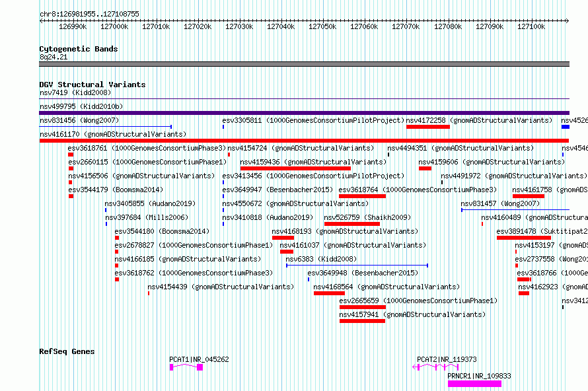Viewport: 588px width, 391px height.
Task: Open nsv831456 (Wong2007) variant label
Action: (x=79, y=120)
